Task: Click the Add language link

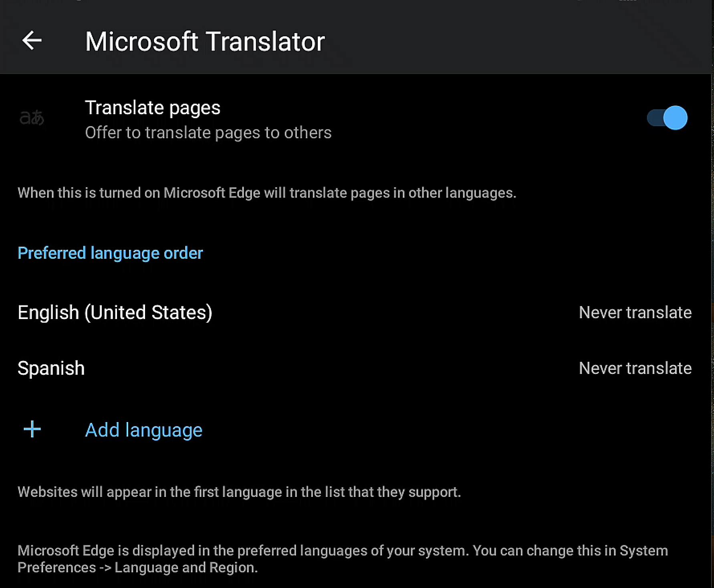Action: (x=144, y=430)
